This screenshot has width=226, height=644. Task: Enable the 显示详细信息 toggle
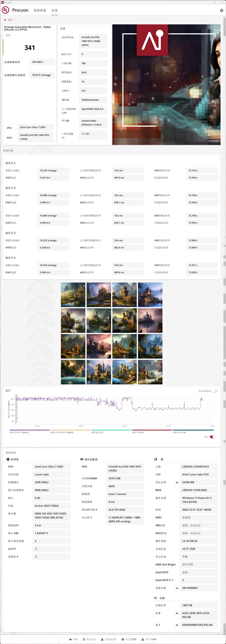215,391
